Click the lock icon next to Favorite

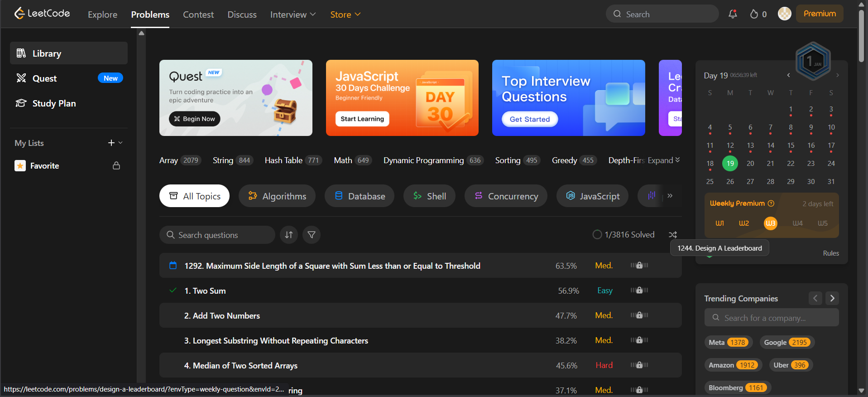click(x=116, y=166)
